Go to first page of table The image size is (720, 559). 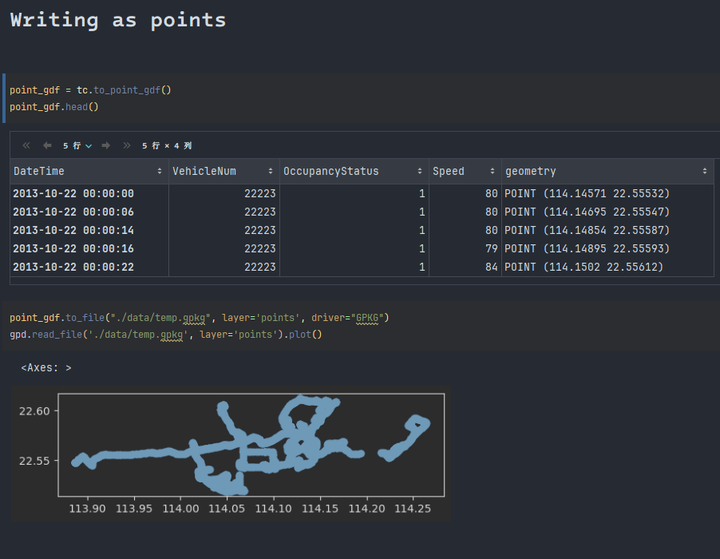coord(27,146)
